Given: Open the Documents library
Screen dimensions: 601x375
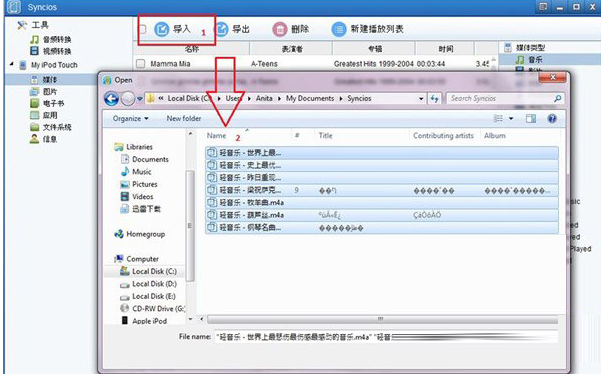Looking at the screenshot, I should 145,159.
